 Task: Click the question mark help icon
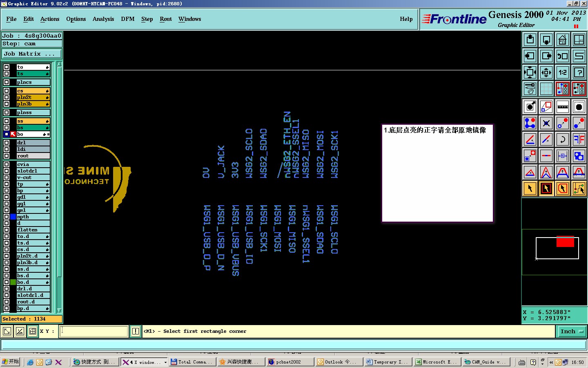pyautogui.click(x=579, y=72)
